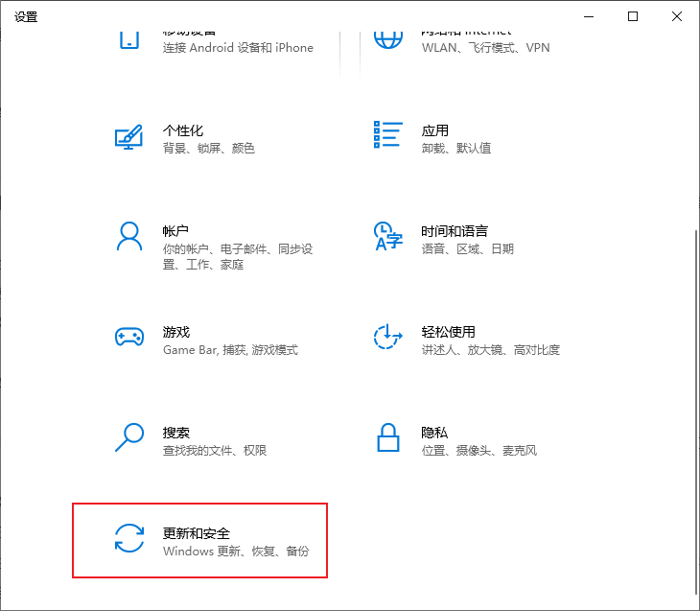Click the 游戏 gamepad icon

click(x=129, y=338)
